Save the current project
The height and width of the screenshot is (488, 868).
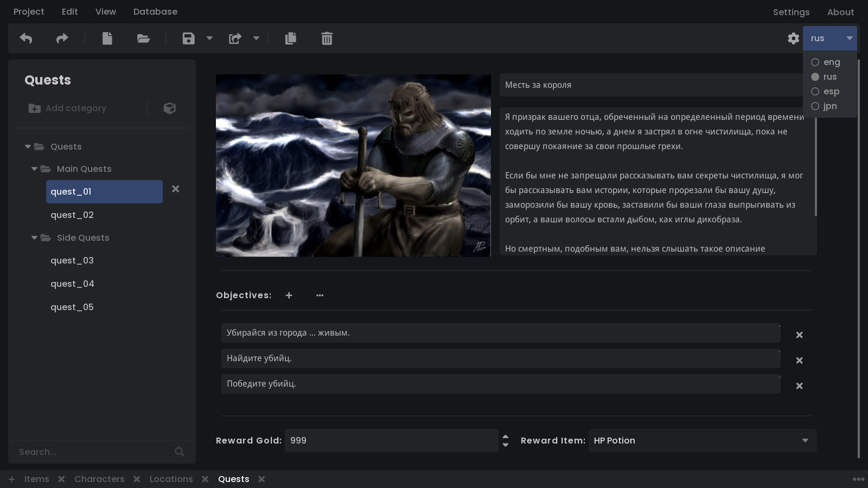tap(188, 38)
